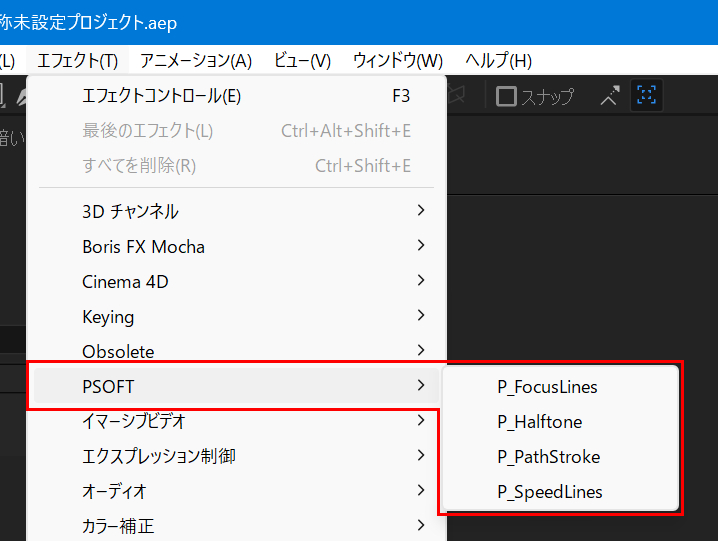Open the アニメーション(A) menu
The image size is (718, 541).
point(196,60)
